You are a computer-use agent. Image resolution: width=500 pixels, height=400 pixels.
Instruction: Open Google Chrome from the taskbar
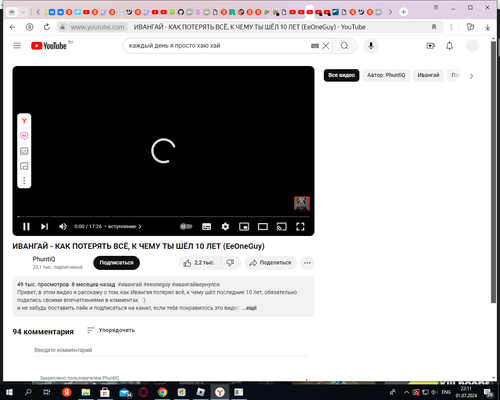coord(162,392)
